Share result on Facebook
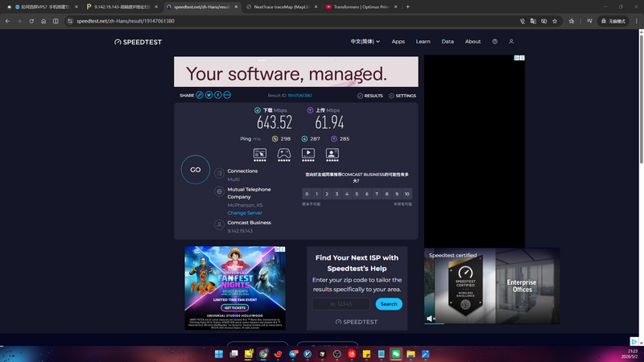 [217, 95]
